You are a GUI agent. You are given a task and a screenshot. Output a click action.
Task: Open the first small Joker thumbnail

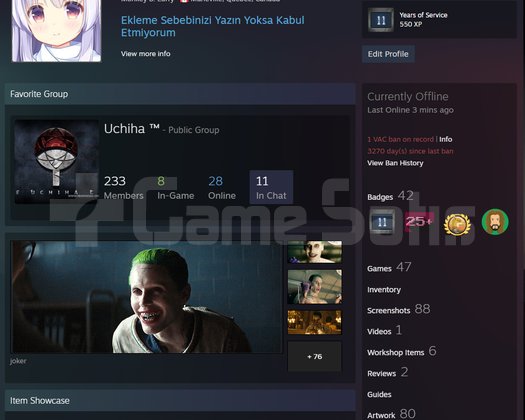315,252
